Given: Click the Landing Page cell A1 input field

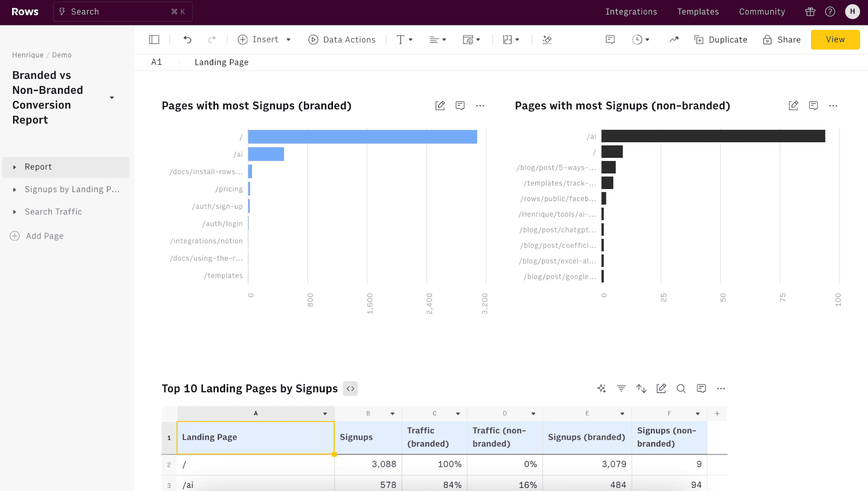Looking at the screenshot, I should (222, 62).
